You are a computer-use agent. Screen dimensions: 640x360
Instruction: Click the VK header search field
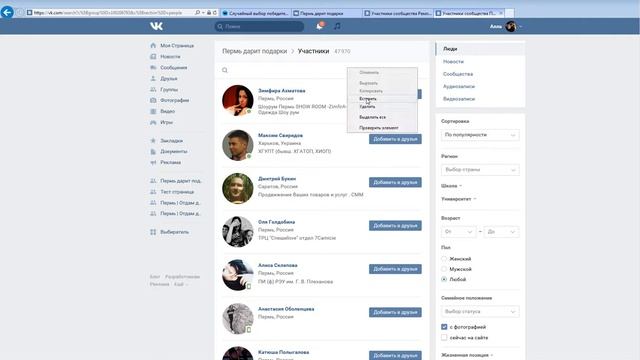coord(259,27)
